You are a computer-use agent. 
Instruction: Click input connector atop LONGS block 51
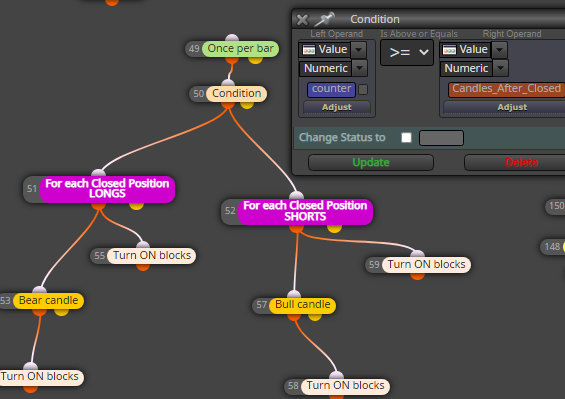click(98, 173)
